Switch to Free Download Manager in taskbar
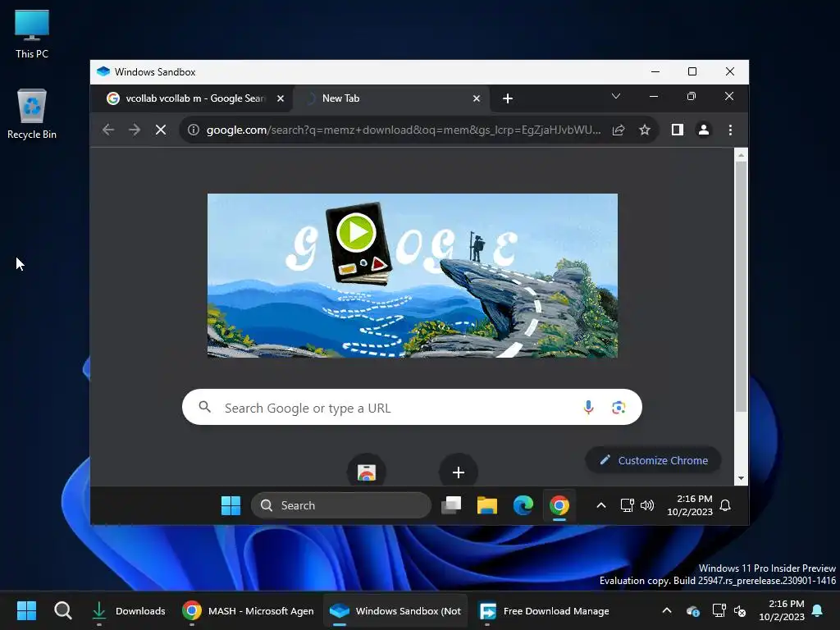The image size is (840, 630). click(x=543, y=610)
